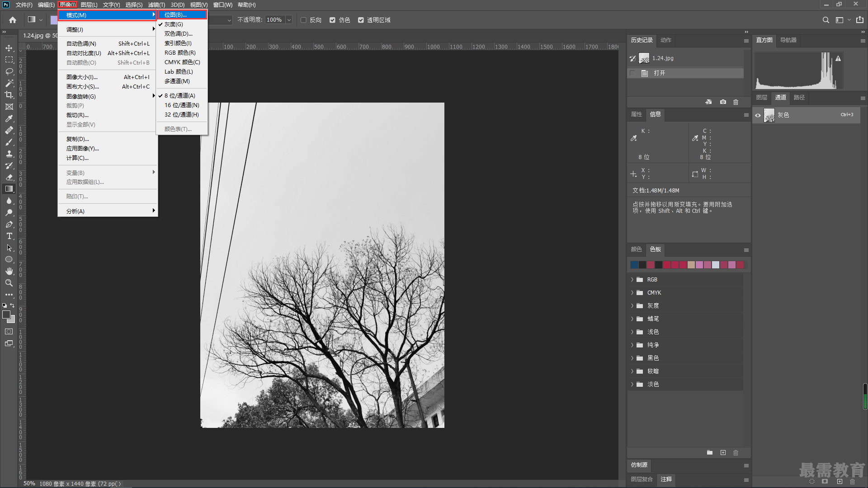The height and width of the screenshot is (488, 868).
Task: Select the Zoom tool
Action: [9, 283]
